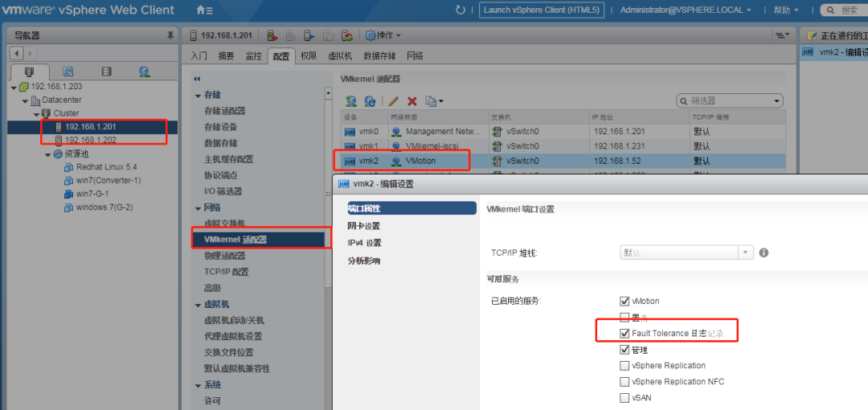Collapse the 虚拟机 section in side menu
This screenshot has width=868, height=410.
tap(198, 305)
